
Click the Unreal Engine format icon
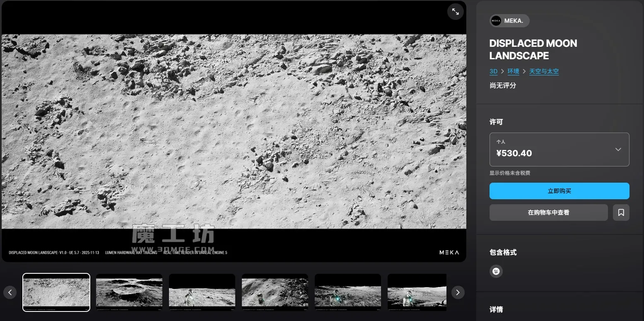click(x=496, y=271)
